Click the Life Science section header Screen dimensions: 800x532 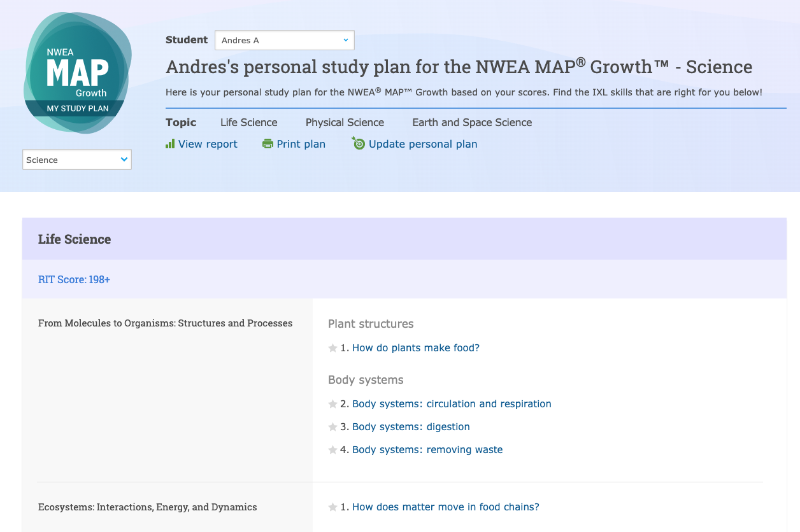[x=404, y=239]
